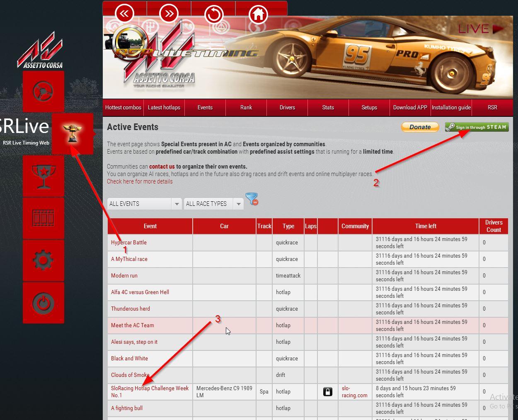This screenshot has height=420, width=518.
Task: Expand the ALL EVENTS dropdown
Action: point(145,204)
